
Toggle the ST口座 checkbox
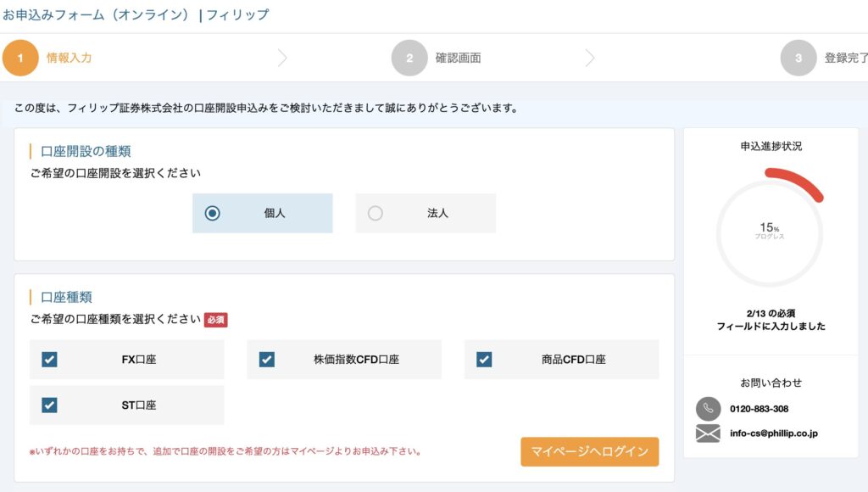point(49,405)
